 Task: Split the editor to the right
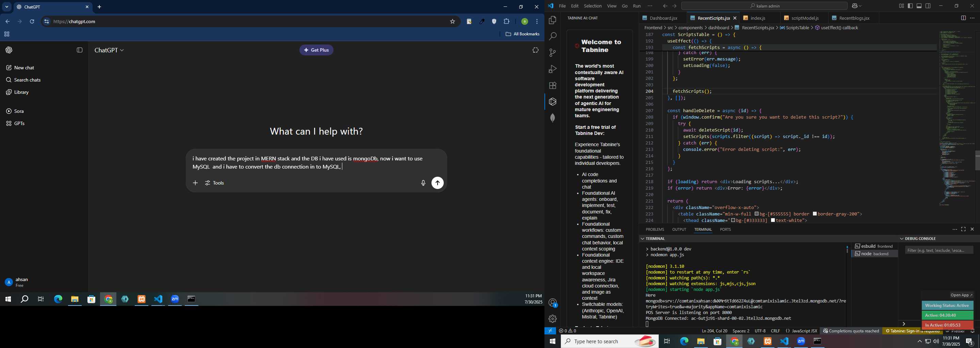(963, 18)
